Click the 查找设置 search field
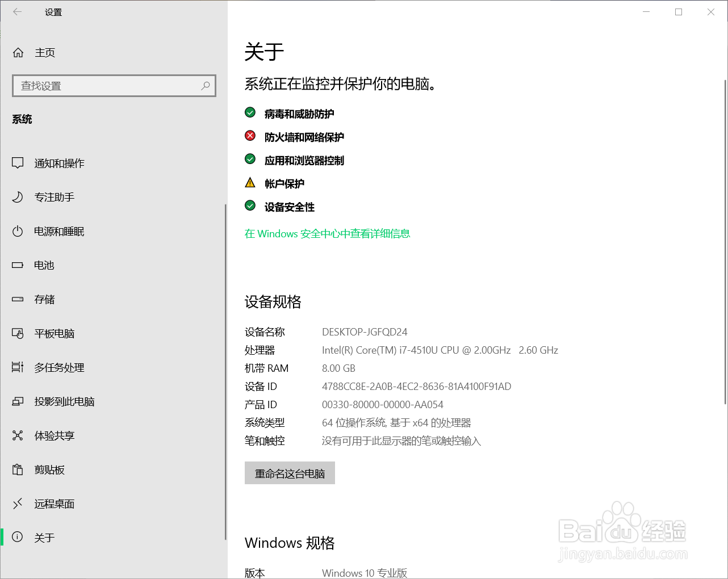The image size is (728, 579). (114, 86)
